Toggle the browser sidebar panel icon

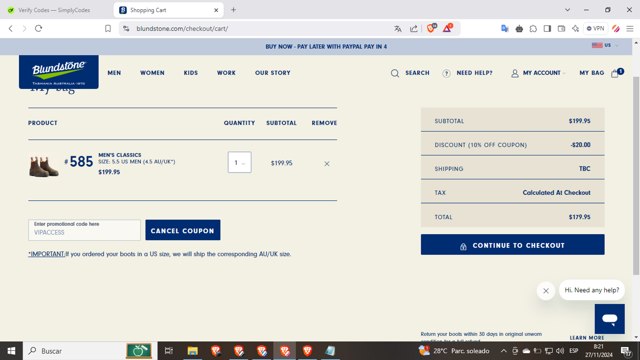coord(547,29)
